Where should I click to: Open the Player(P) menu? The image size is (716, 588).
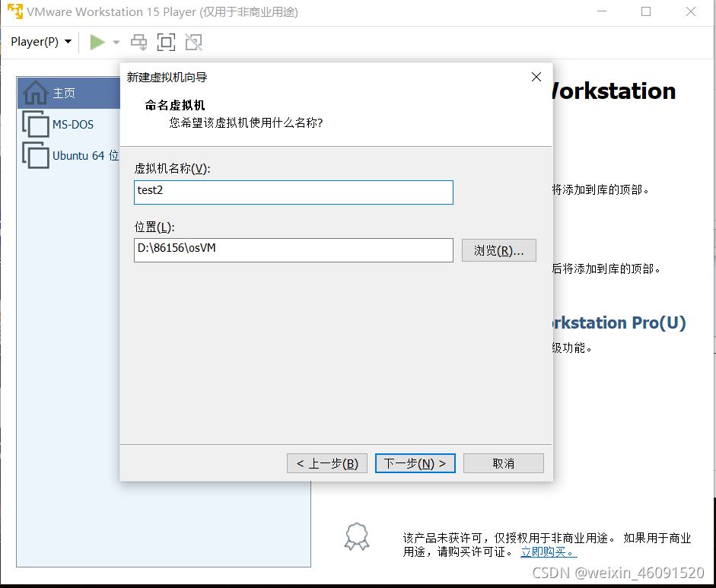click(x=33, y=42)
